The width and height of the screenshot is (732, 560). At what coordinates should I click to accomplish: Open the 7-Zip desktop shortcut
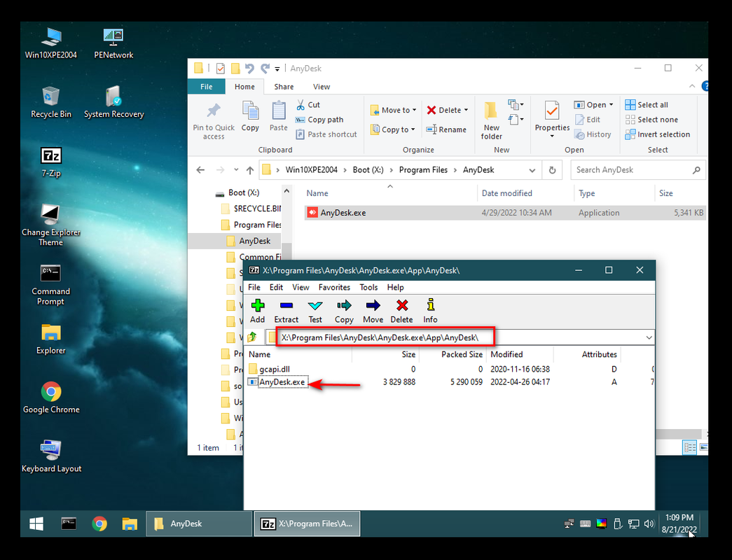pyautogui.click(x=51, y=162)
